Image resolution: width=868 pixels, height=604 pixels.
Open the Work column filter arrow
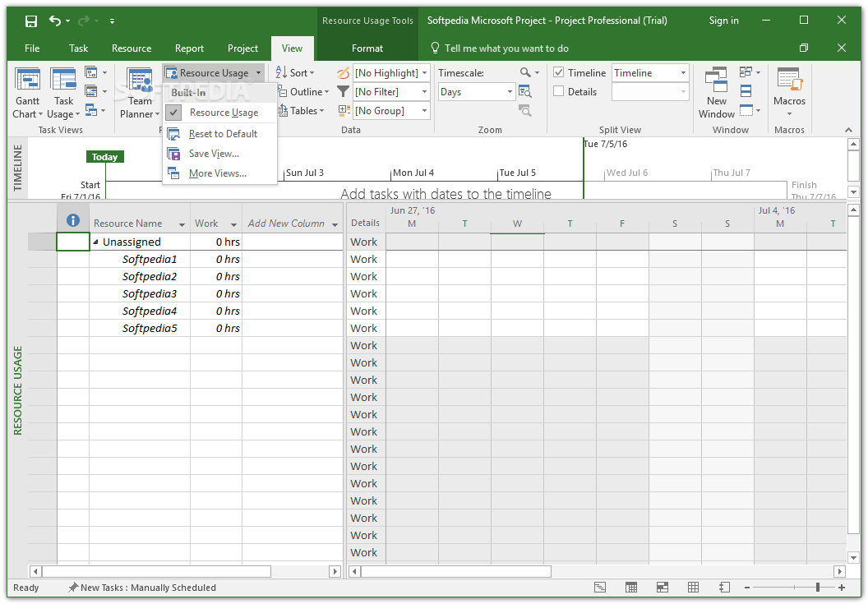tap(233, 224)
